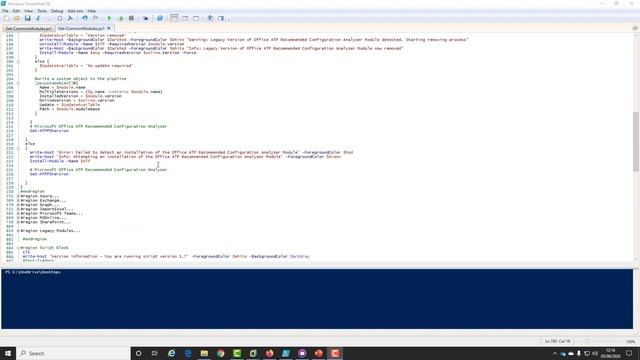The height and width of the screenshot is (360, 640).
Task: Click the taskbar clock and date
Action: (610, 353)
